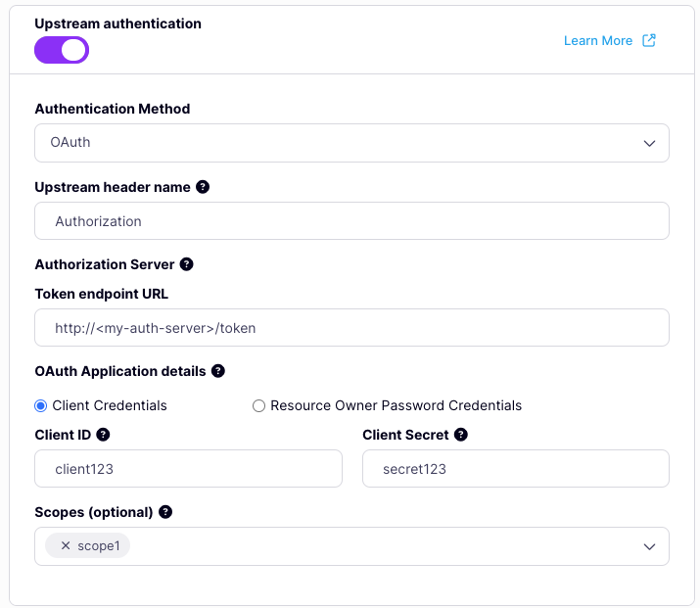Screen dimensions: 700x608
Task: Disable the Upstream authentication toggle
Action: (x=62, y=50)
